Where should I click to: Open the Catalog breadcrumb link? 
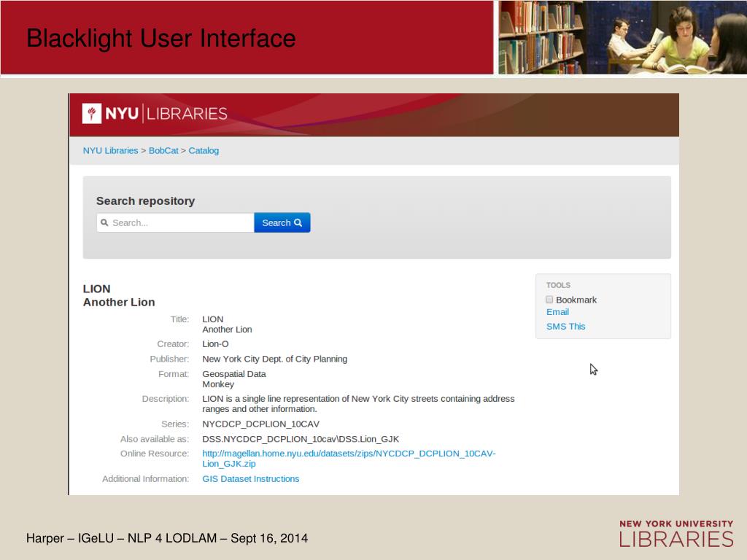tap(204, 150)
